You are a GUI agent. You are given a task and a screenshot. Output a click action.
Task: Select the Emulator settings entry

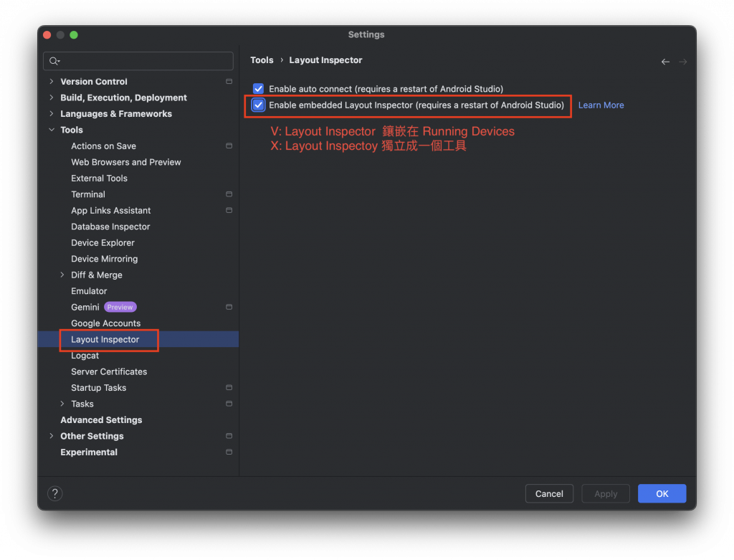[x=89, y=291]
